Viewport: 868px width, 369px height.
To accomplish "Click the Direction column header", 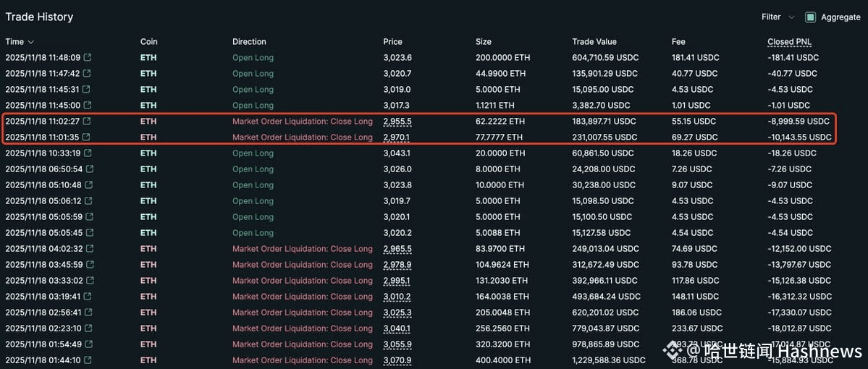I will coord(249,41).
